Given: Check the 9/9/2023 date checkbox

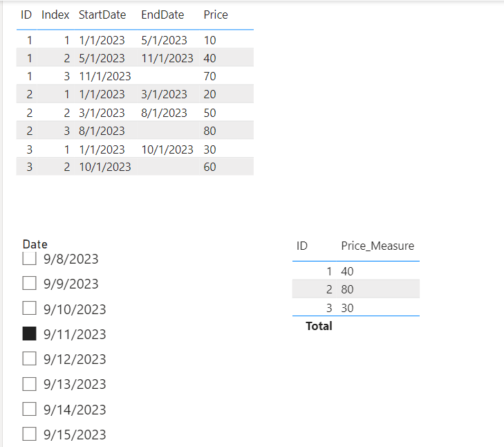Looking at the screenshot, I should pos(29,283).
